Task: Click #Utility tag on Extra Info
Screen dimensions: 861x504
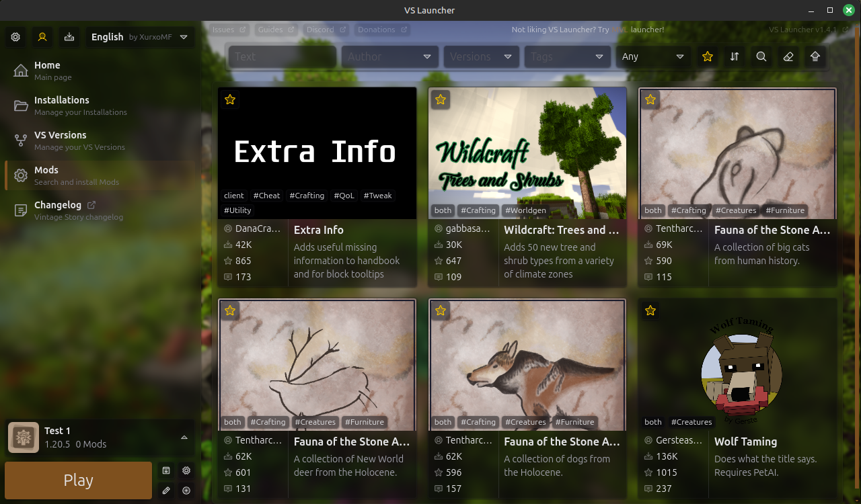Action: tap(237, 210)
